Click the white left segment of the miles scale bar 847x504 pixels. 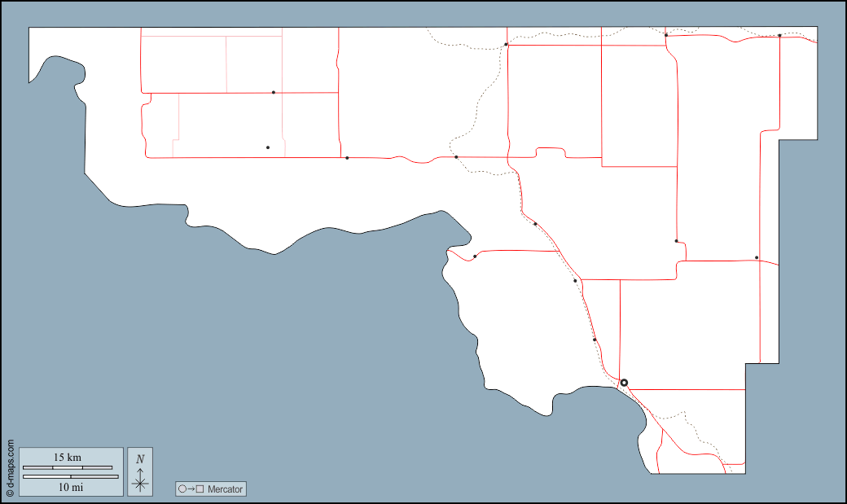click(x=46, y=476)
